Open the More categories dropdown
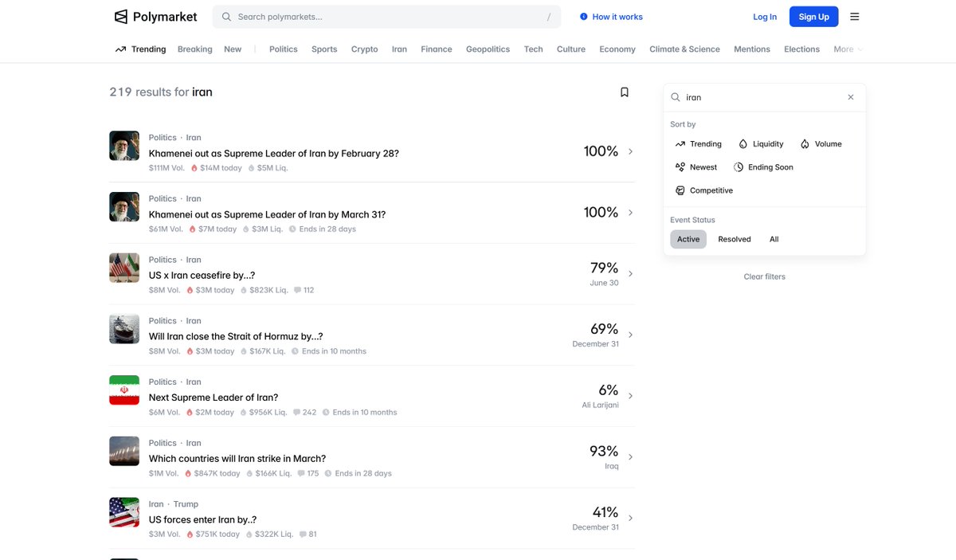The width and height of the screenshot is (956, 560). [848, 49]
